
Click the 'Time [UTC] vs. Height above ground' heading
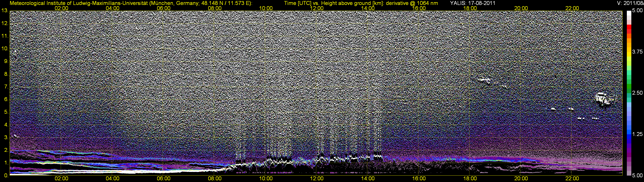coord(361,3)
